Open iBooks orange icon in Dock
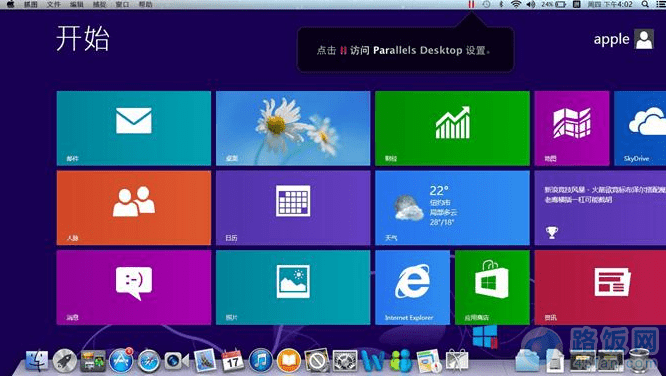This screenshot has width=666, height=376. click(288, 361)
